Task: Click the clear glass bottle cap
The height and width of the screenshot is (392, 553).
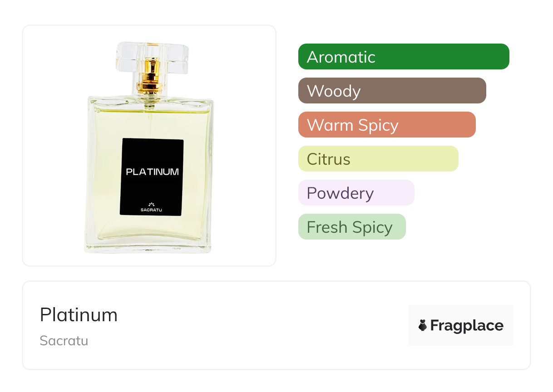Action: pos(152,58)
